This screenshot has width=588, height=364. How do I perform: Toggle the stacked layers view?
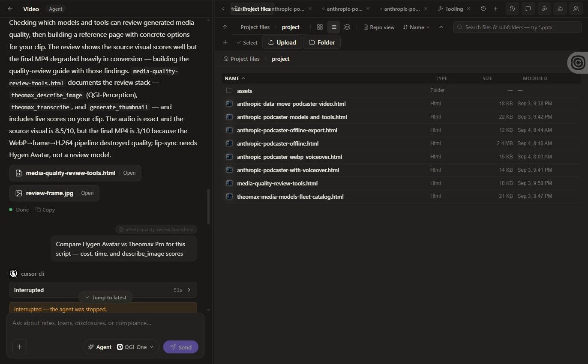tap(347, 27)
